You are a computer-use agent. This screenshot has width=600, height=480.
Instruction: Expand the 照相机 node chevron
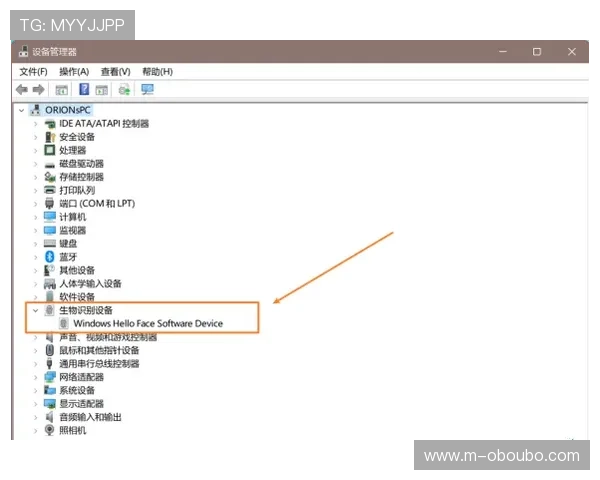36,431
